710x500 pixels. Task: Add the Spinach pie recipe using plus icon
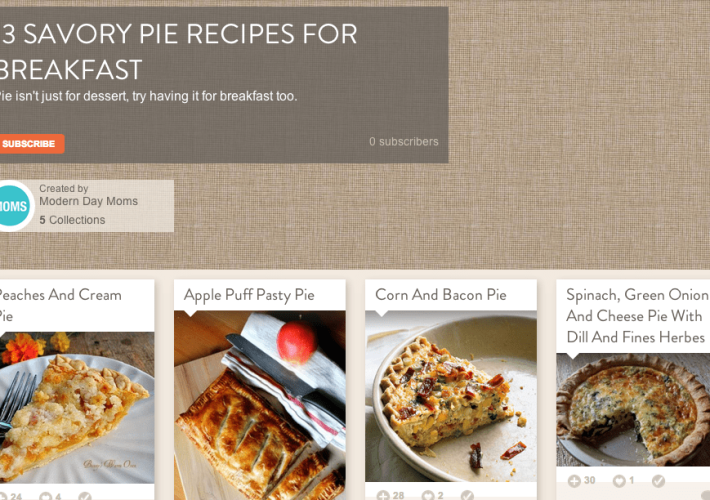tap(574, 481)
